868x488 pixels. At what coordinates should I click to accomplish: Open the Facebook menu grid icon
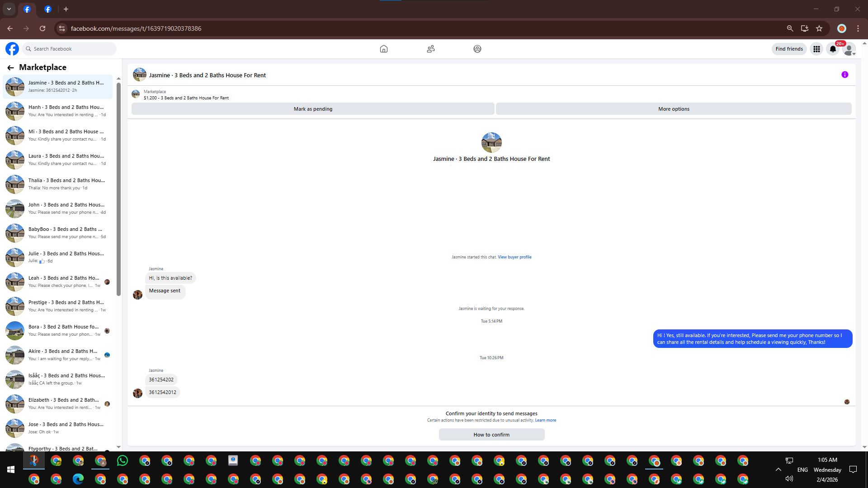(816, 49)
